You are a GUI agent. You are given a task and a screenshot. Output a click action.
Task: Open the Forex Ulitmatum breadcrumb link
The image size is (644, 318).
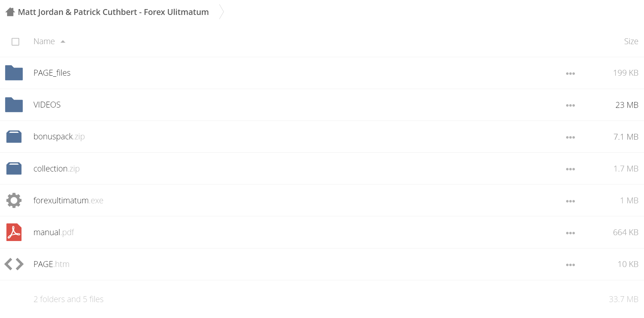113,12
